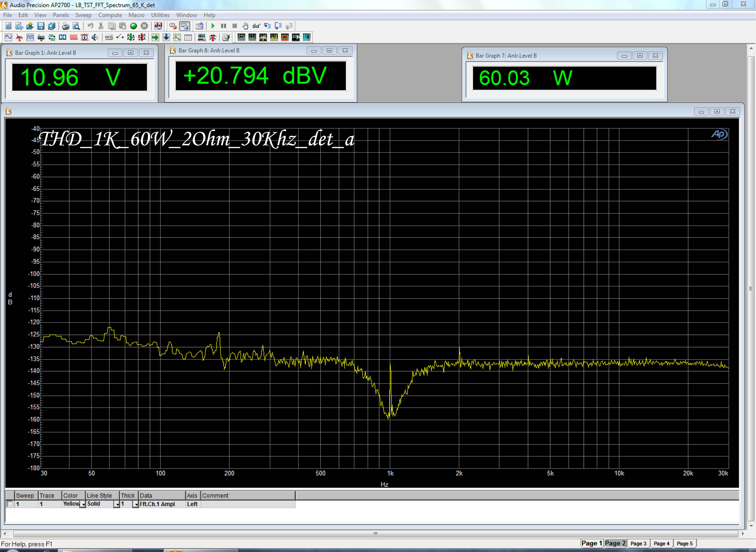The height and width of the screenshot is (552, 756).
Task: Open the Bar Graph panel icon
Action: [201, 37]
